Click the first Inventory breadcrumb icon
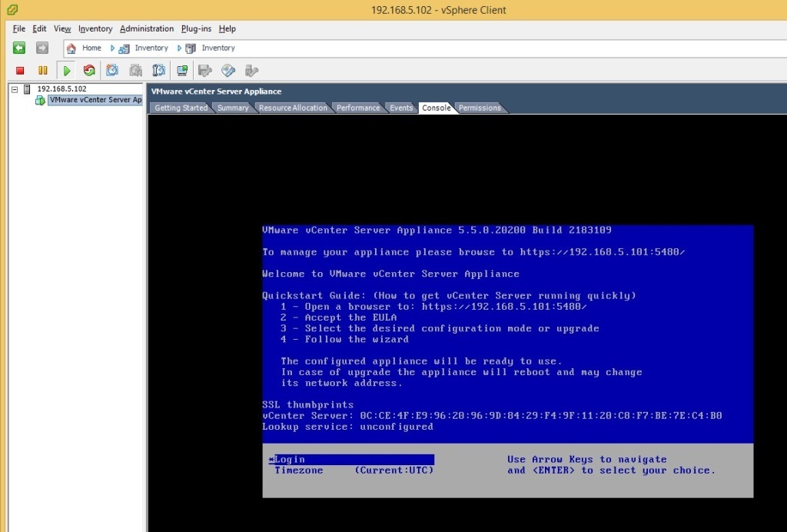787x532 pixels. (124, 48)
